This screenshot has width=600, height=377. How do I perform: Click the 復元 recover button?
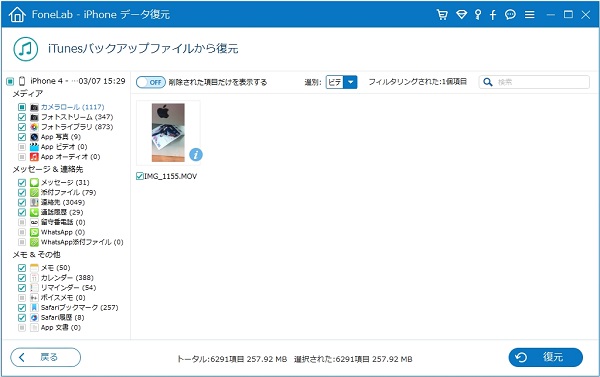pyautogui.click(x=546, y=357)
